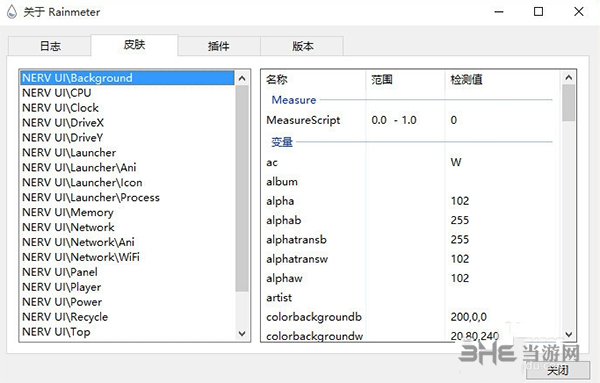Click the 名称 column header
Screen dimensions: 600x383
tap(314, 80)
